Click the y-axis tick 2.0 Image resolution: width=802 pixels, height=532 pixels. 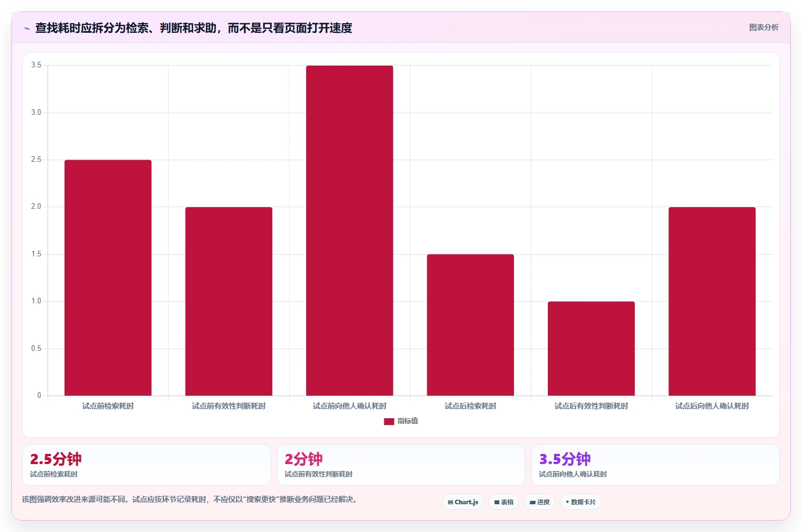pos(36,207)
